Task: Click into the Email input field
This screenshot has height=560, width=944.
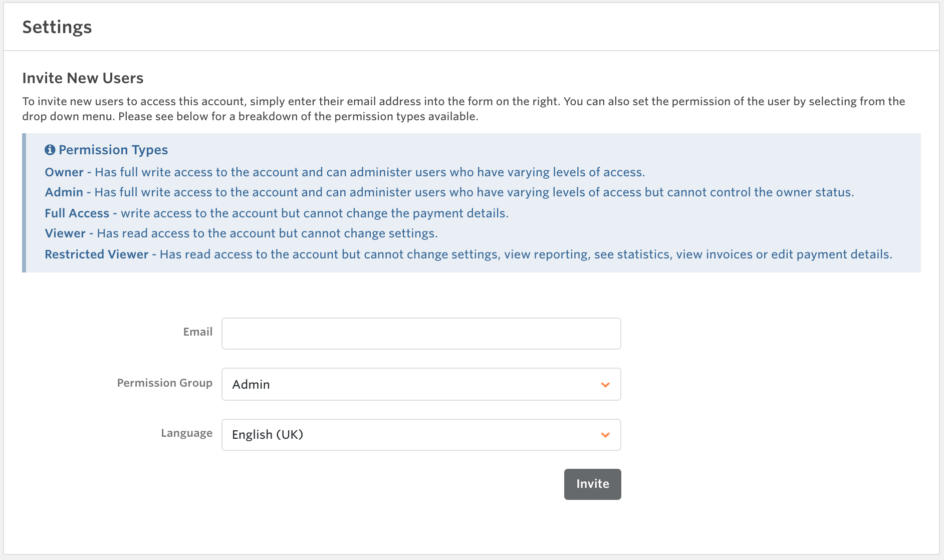Action: (421, 334)
